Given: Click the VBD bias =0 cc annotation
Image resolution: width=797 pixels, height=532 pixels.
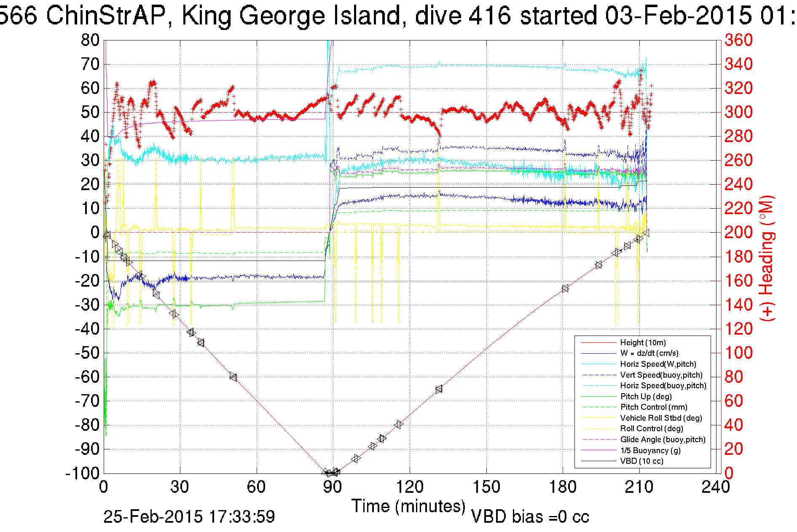Looking at the screenshot, I should pyautogui.click(x=530, y=517).
